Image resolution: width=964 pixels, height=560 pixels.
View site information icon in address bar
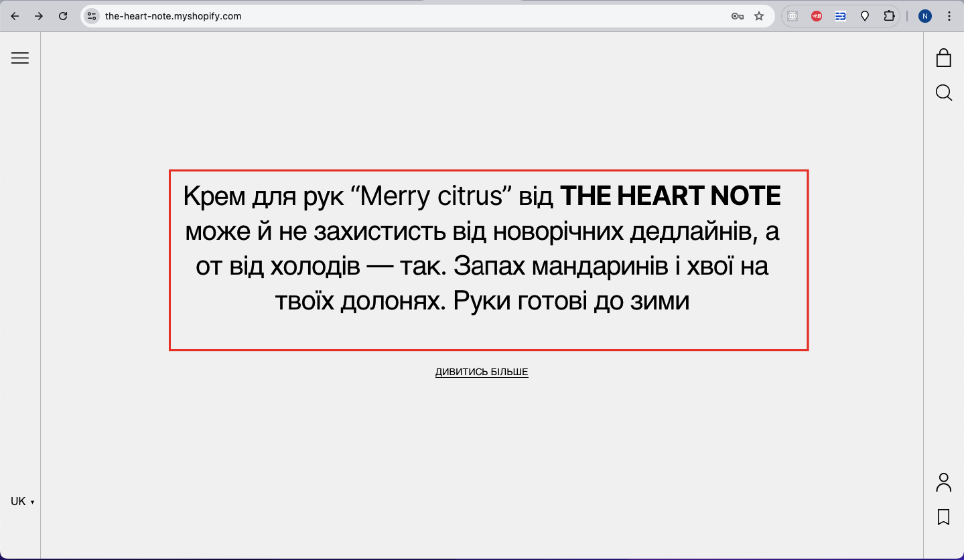(92, 16)
